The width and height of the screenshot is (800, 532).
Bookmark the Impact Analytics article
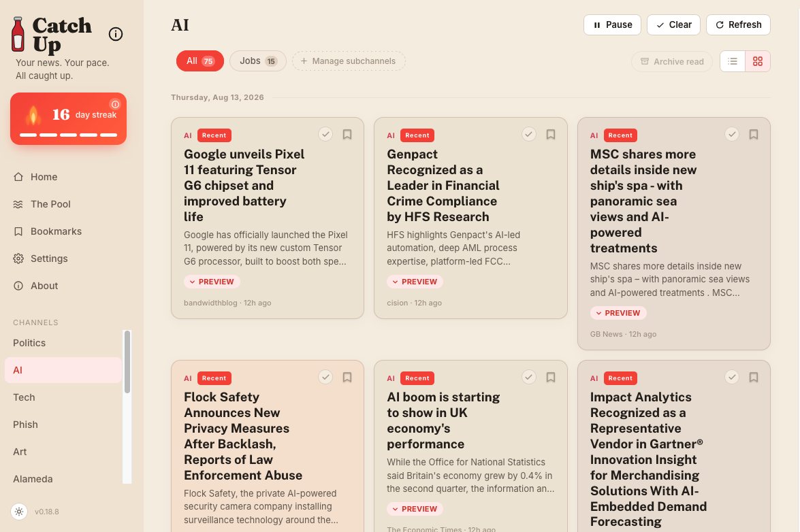pyautogui.click(x=754, y=378)
